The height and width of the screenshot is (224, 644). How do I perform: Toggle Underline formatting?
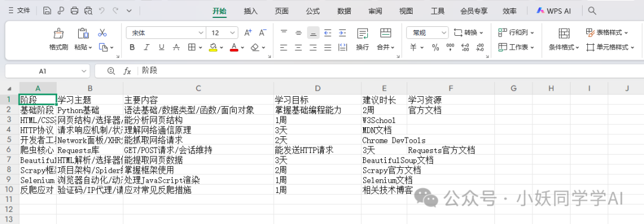point(162,47)
